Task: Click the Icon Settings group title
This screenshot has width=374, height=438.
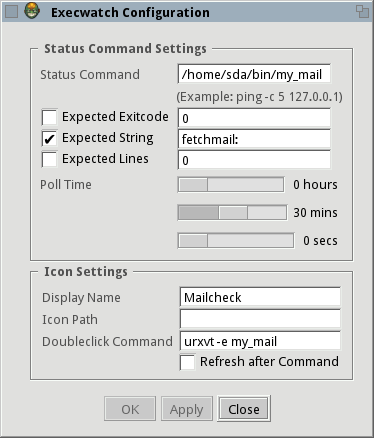Action: point(86,272)
